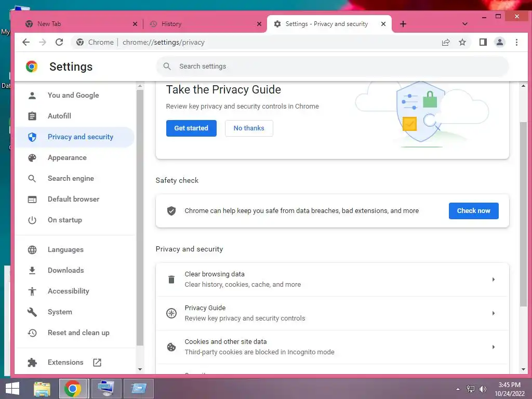Image resolution: width=532 pixels, height=399 pixels.
Task: Show hidden tray icons arrow
Action: click(x=458, y=389)
